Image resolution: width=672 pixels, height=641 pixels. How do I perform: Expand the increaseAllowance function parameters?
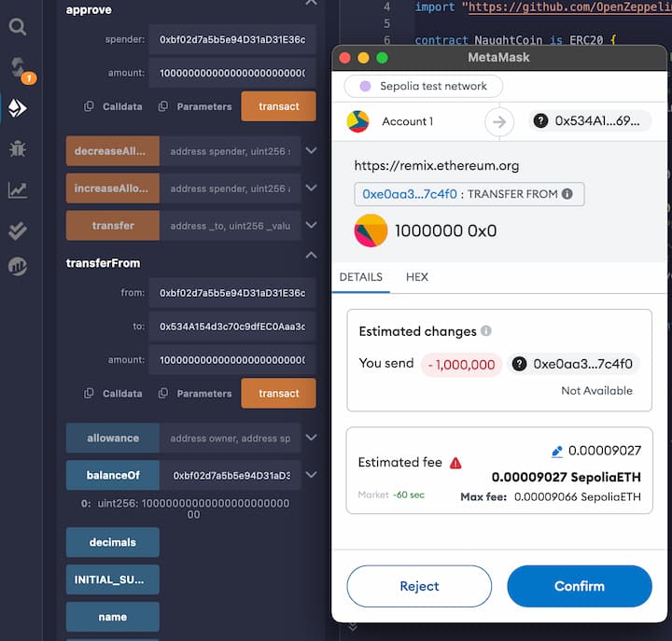pos(312,188)
